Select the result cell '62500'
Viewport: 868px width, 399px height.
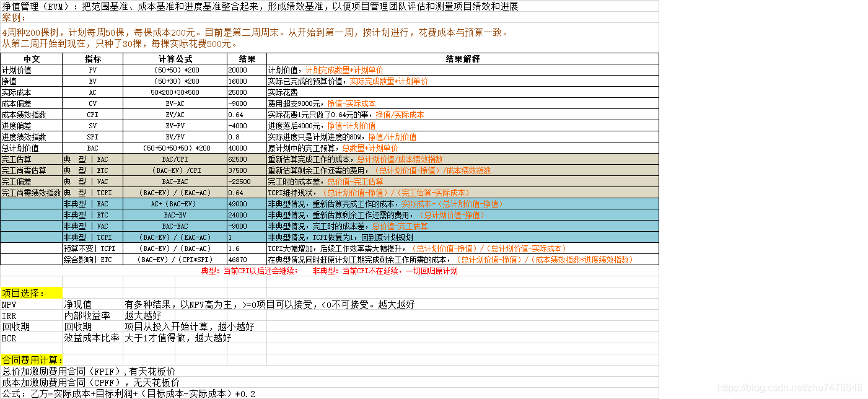click(x=247, y=159)
